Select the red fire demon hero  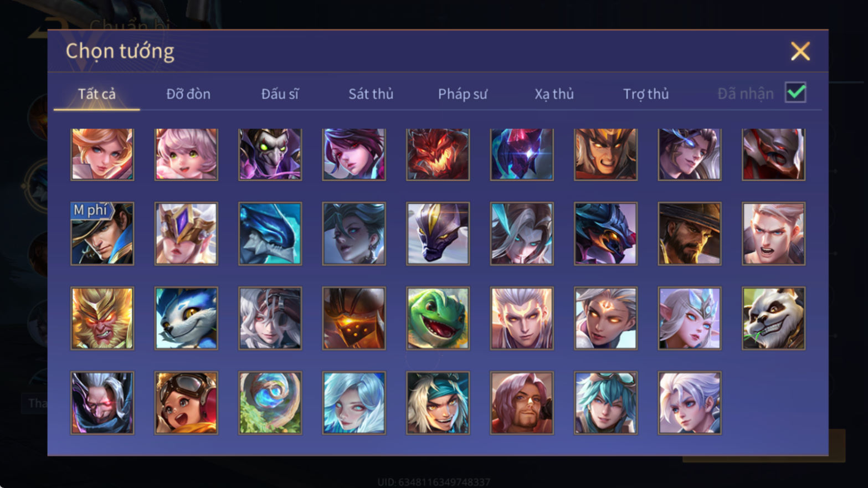coord(438,154)
